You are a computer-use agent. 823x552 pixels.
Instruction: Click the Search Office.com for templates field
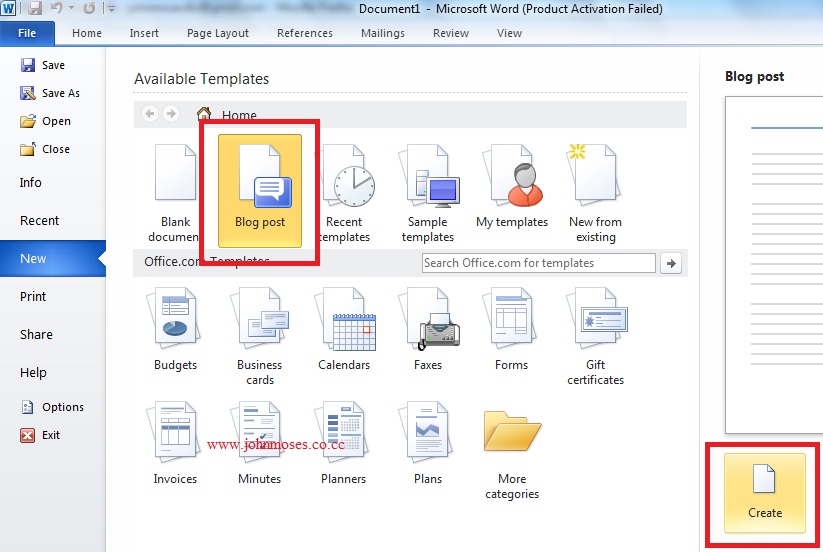(x=539, y=263)
